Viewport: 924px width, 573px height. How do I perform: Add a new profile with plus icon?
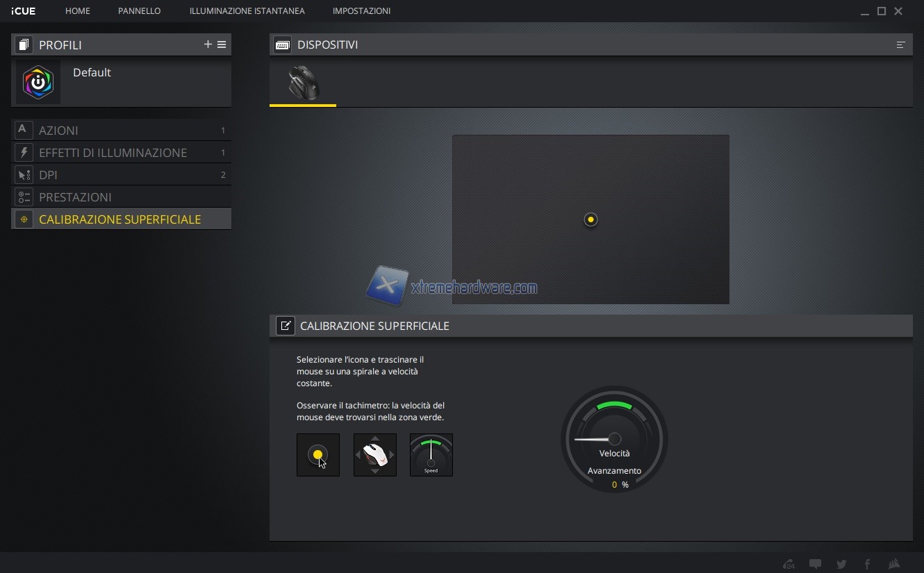pos(207,44)
